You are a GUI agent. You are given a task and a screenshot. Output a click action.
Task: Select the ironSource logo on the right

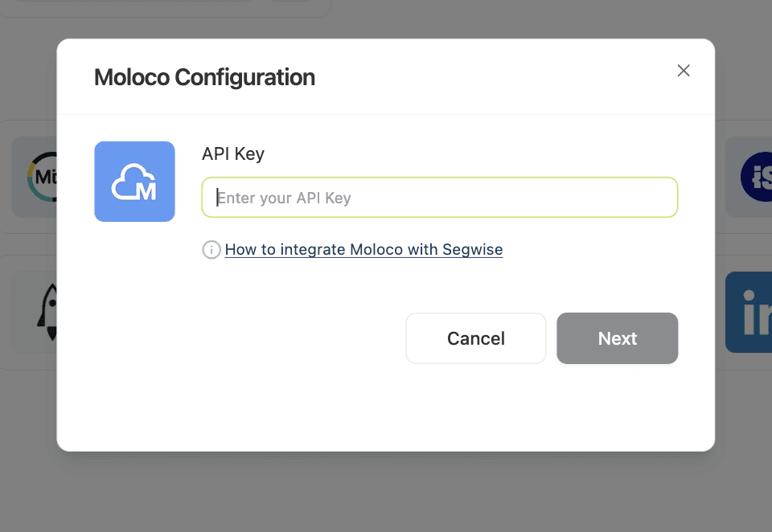(756, 177)
